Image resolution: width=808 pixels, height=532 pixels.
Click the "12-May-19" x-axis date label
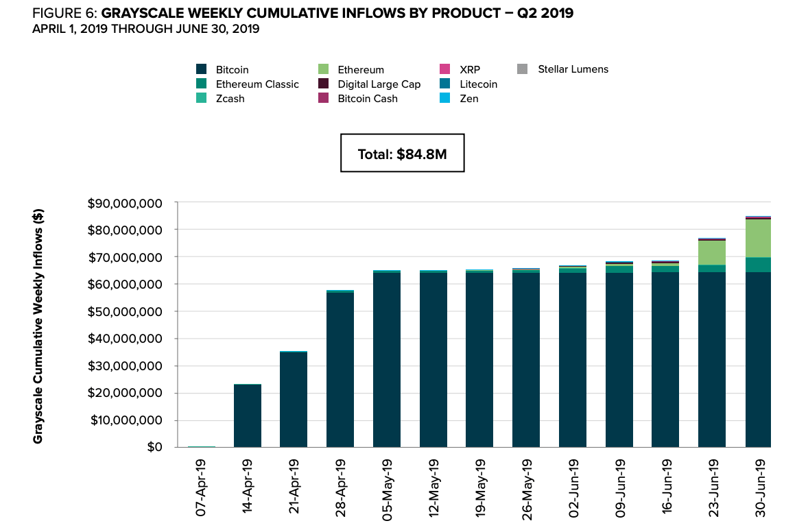click(434, 488)
